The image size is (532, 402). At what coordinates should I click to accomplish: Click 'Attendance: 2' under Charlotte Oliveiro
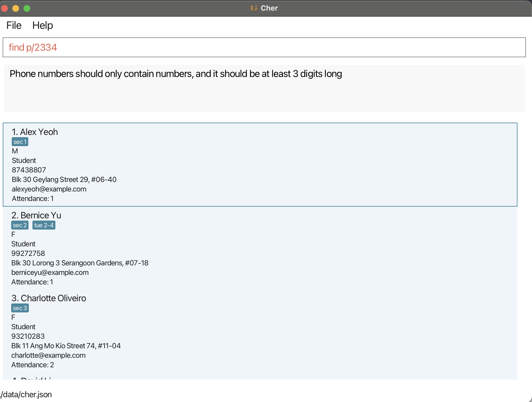pyautogui.click(x=33, y=365)
